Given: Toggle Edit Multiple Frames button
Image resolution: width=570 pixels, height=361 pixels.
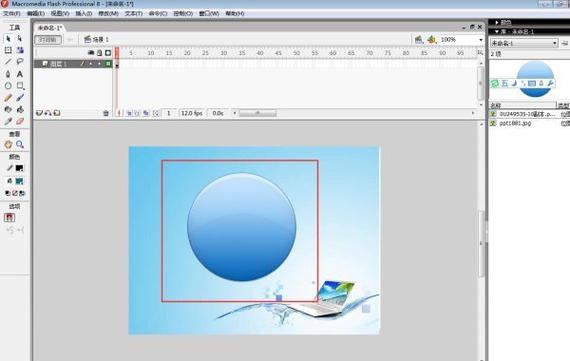Looking at the screenshot, I should point(146,113).
